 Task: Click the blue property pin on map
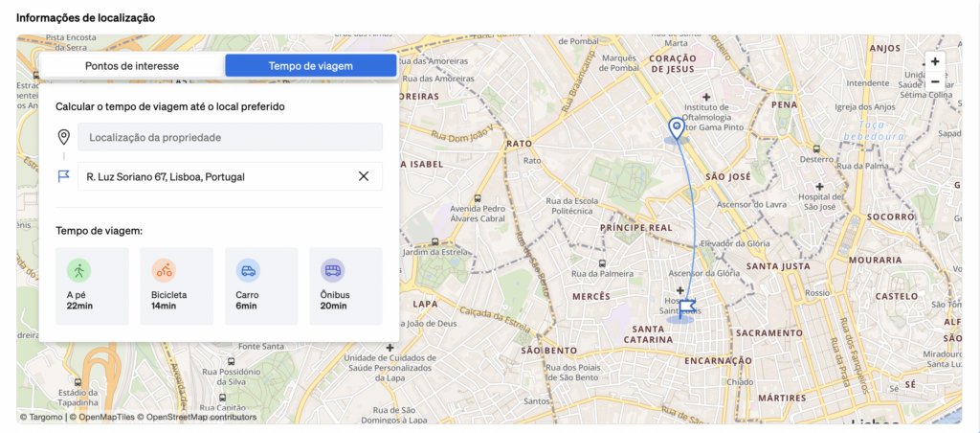(x=677, y=127)
